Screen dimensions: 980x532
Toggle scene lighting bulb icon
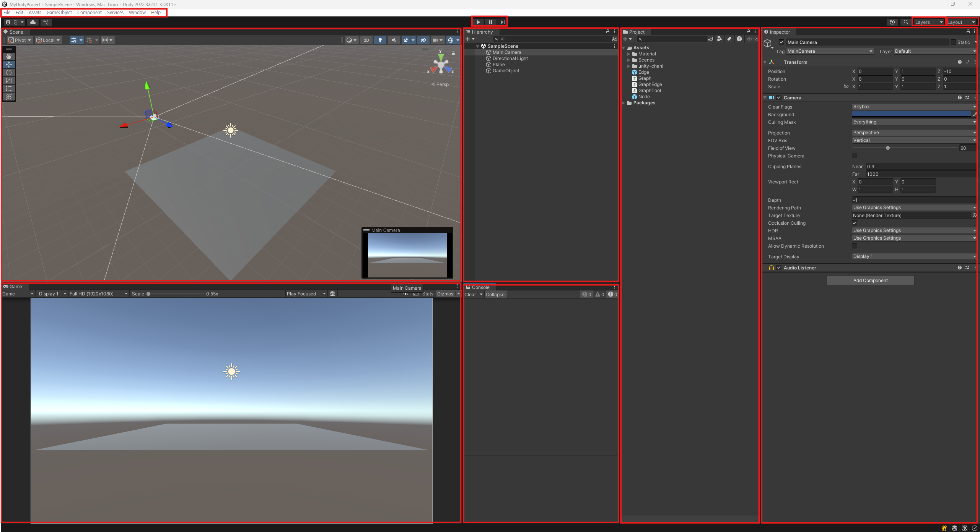click(380, 40)
